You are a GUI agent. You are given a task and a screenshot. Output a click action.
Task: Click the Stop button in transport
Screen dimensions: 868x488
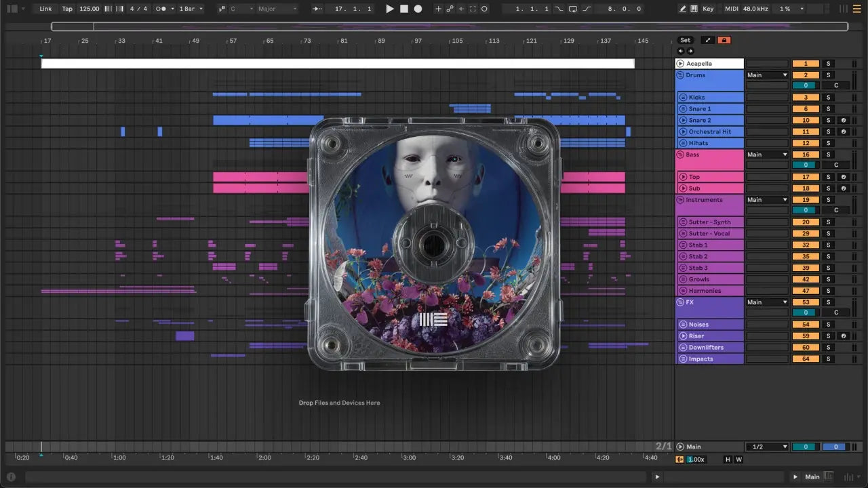[x=403, y=9]
